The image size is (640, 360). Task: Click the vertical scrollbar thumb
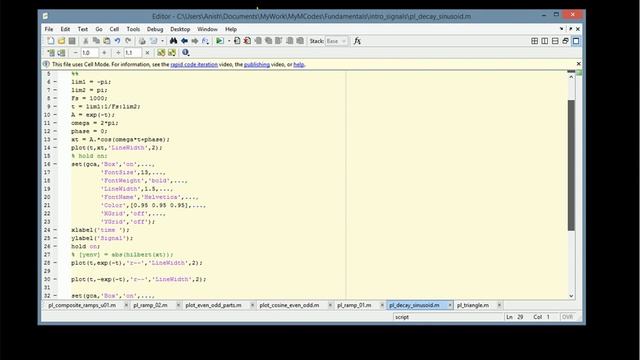click(x=571, y=165)
